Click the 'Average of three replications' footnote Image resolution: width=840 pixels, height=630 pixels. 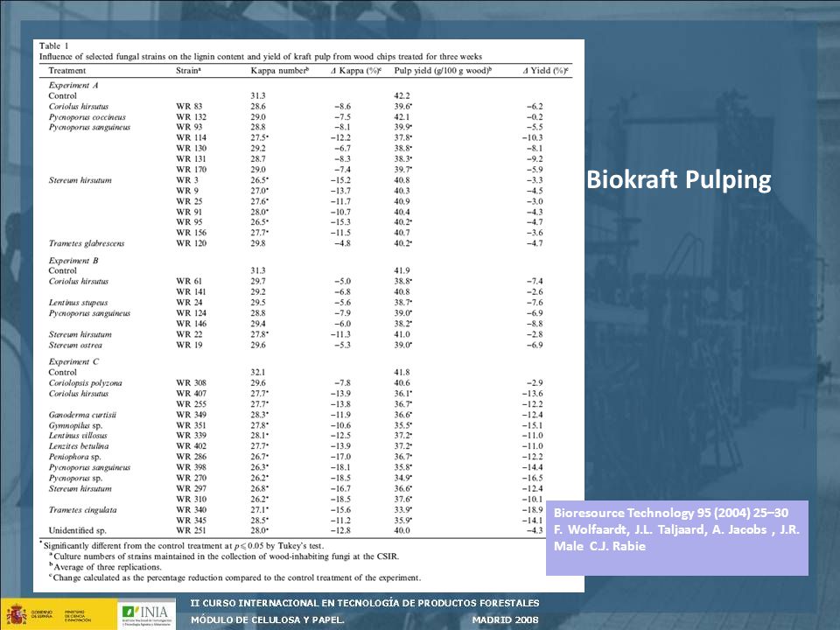[105, 567]
